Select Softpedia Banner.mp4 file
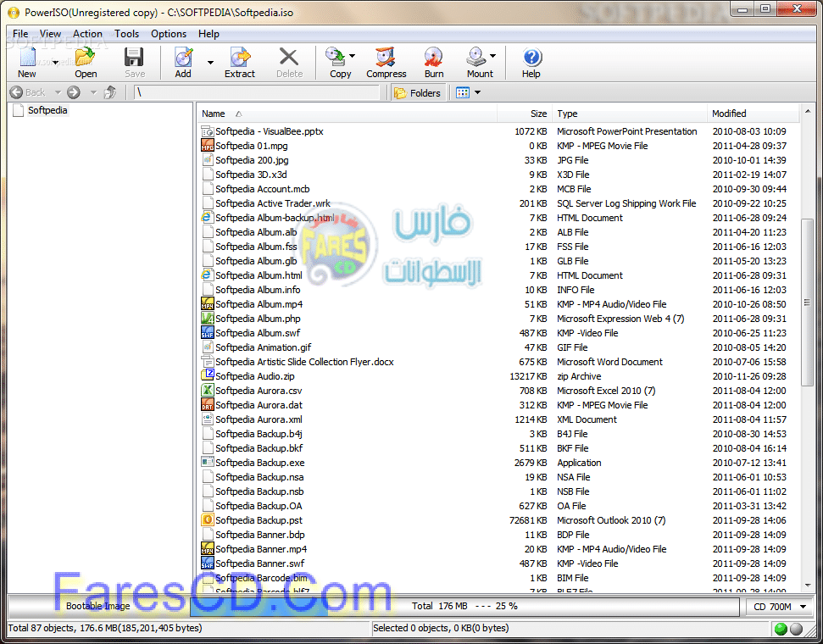The width and height of the screenshot is (823, 644). click(x=261, y=549)
